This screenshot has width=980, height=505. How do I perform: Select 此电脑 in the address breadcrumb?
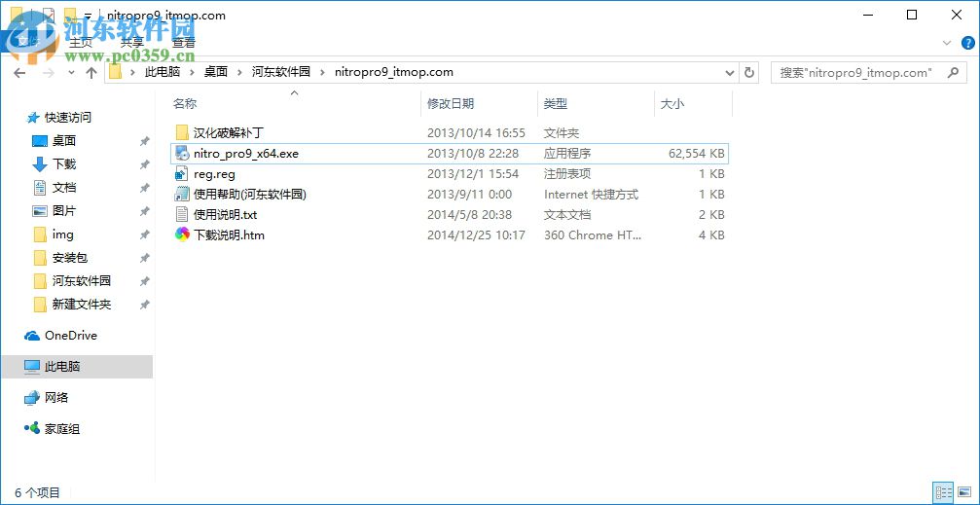pyautogui.click(x=163, y=72)
